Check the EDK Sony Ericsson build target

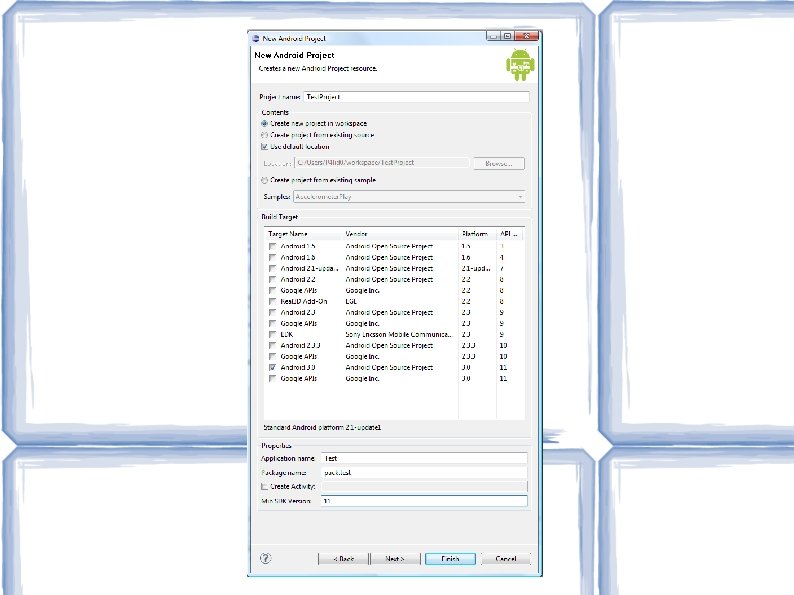pyautogui.click(x=272, y=334)
